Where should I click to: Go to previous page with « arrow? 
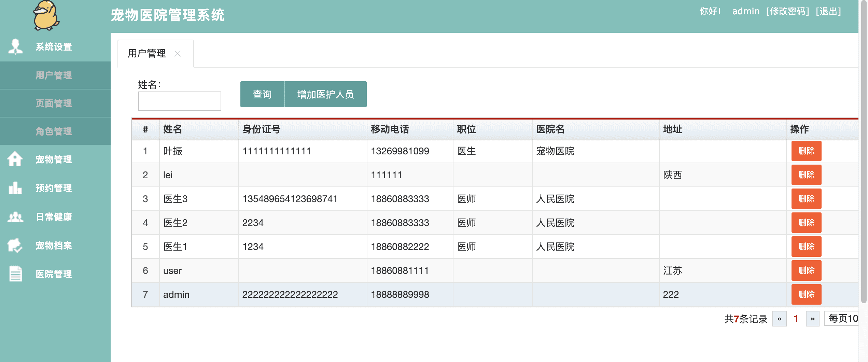pyautogui.click(x=780, y=319)
